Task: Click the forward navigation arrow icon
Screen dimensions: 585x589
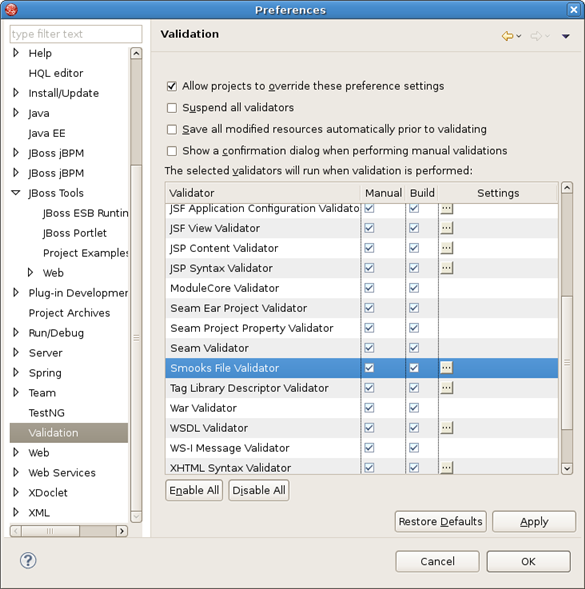Action: [536, 36]
